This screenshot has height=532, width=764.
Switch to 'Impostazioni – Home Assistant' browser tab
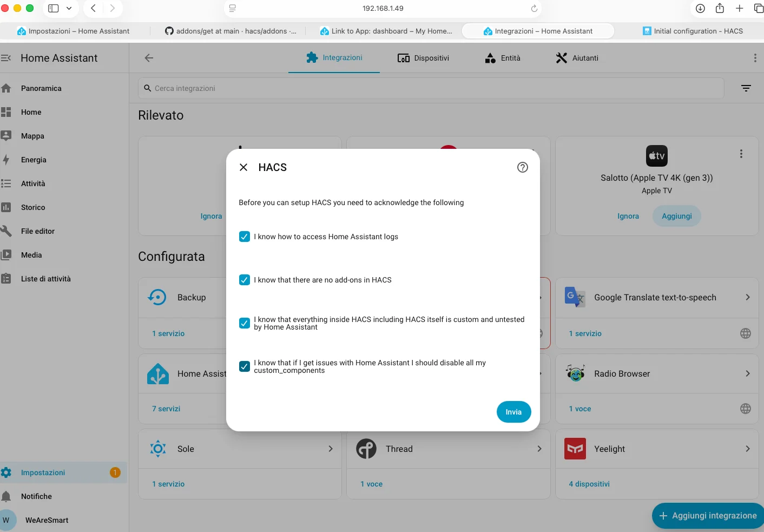pyautogui.click(x=74, y=31)
